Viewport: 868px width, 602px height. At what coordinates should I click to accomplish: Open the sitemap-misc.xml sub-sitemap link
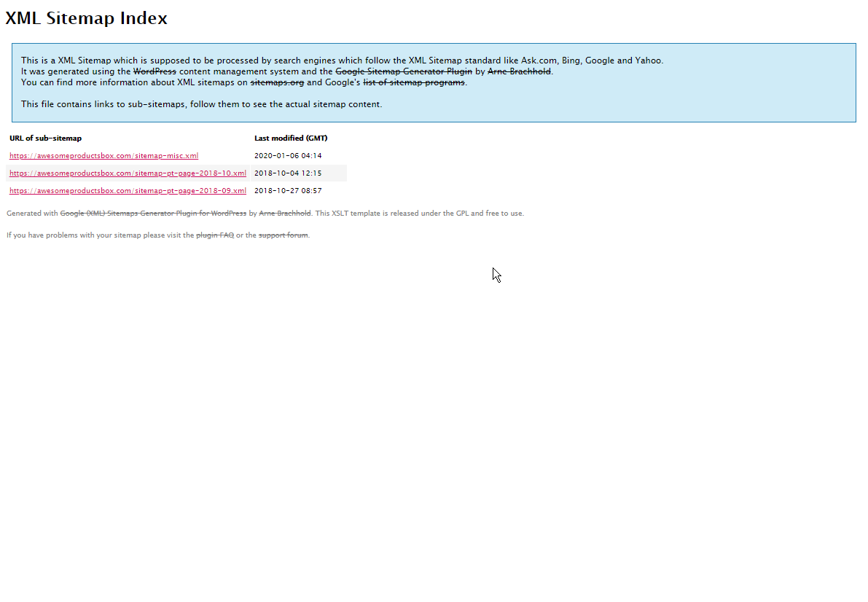103,156
